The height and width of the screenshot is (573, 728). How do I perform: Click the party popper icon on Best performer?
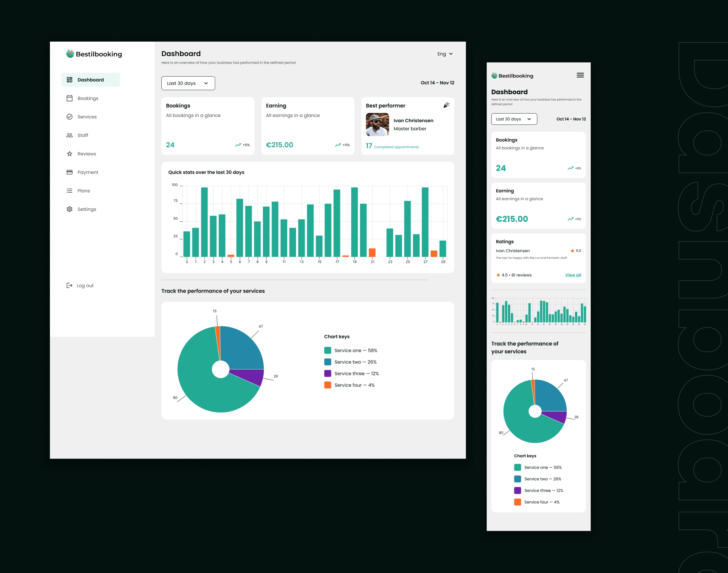point(446,105)
